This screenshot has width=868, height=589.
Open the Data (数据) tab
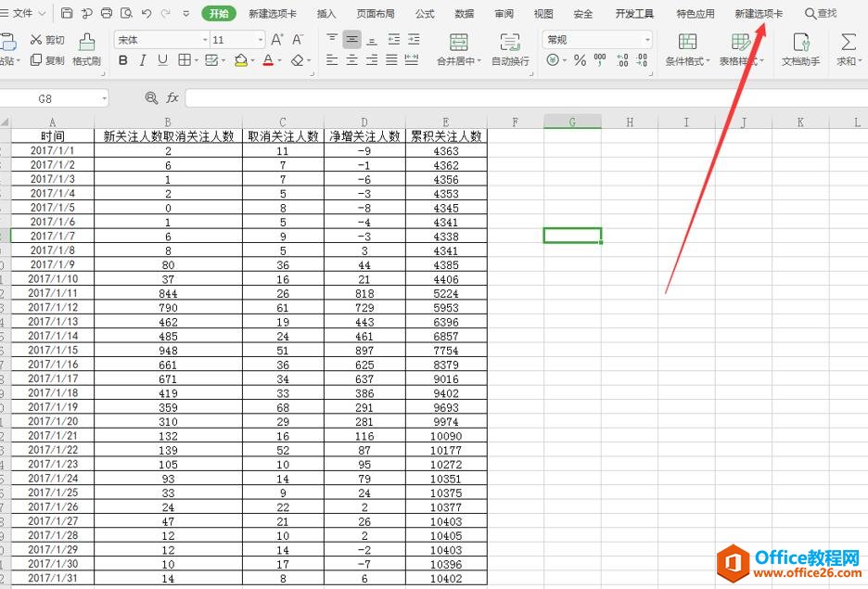click(464, 13)
